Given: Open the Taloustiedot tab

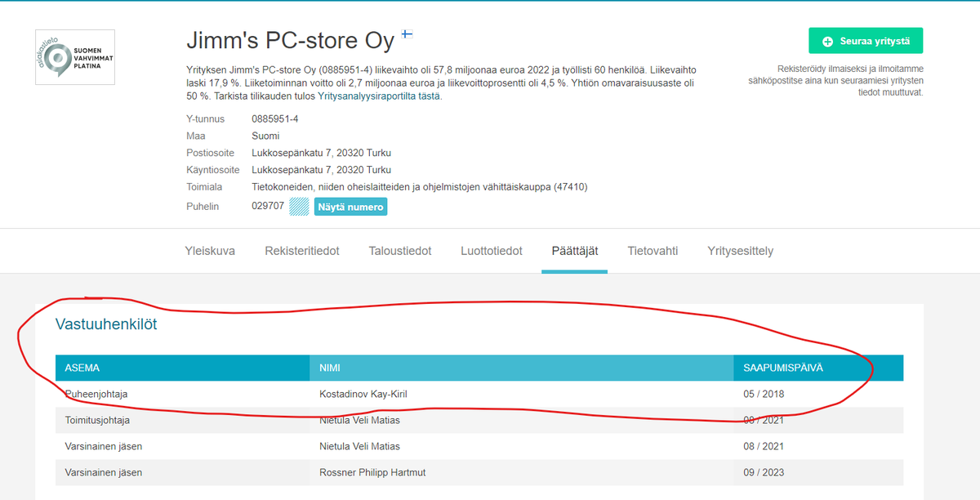Looking at the screenshot, I should tap(400, 251).
